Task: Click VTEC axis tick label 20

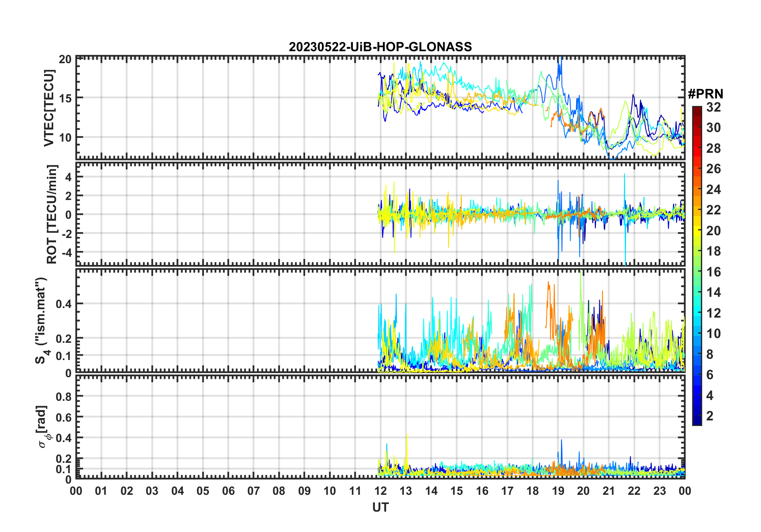Action: point(65,59)
